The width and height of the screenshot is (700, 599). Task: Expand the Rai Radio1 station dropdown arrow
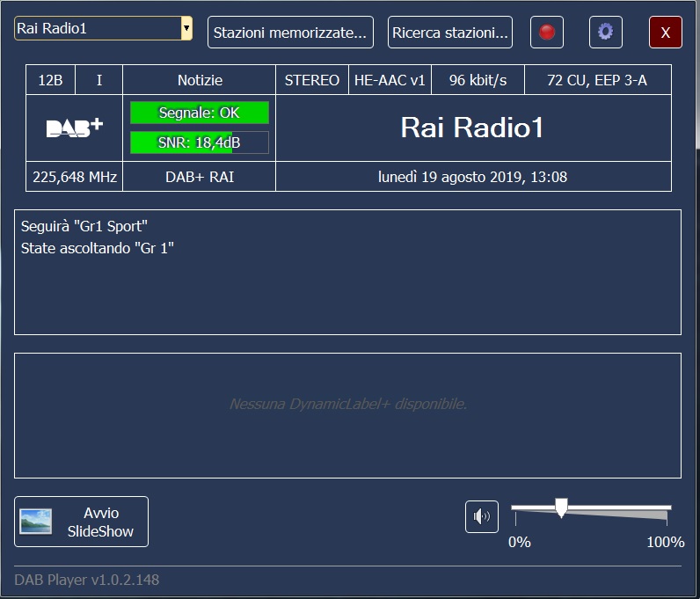coord(186,28)
